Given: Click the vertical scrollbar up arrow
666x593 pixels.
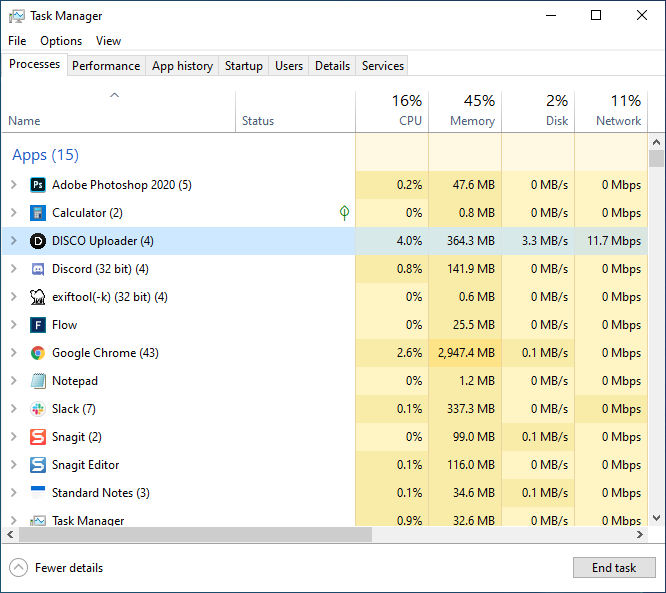Looking at the screenshot, I should click(x=656, y=142).
